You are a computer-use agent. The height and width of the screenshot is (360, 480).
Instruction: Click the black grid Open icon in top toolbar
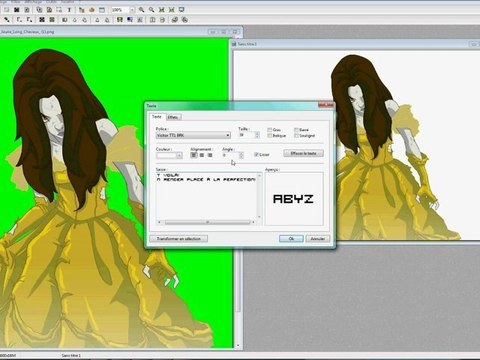(x=16, y=10)
